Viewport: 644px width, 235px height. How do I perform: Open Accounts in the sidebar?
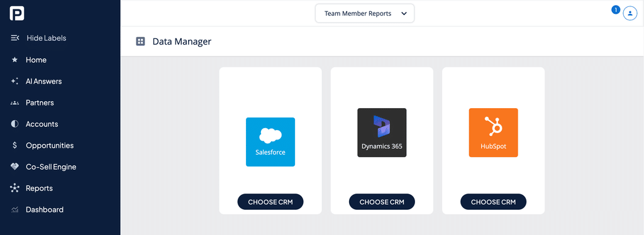[42, 124]
